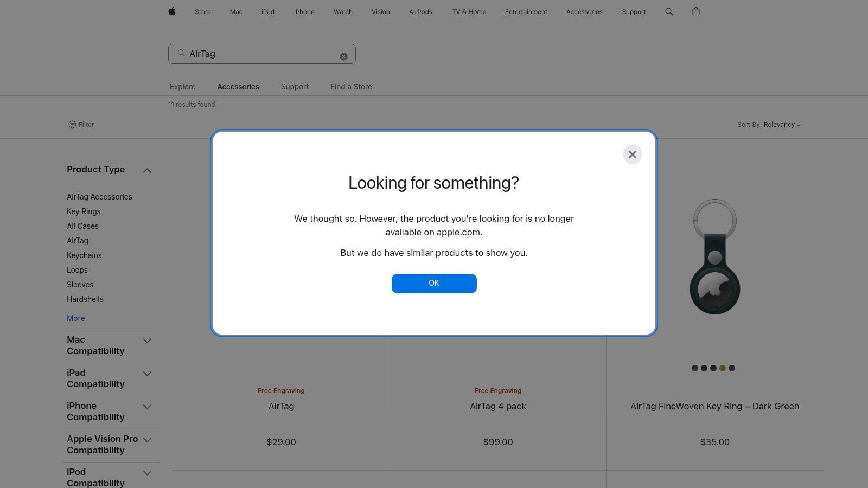The width and height of the screenshot is (868, 488).
Task: Filter by Sleeves product type
Action: pyautogui.click(x=80, y=285)
